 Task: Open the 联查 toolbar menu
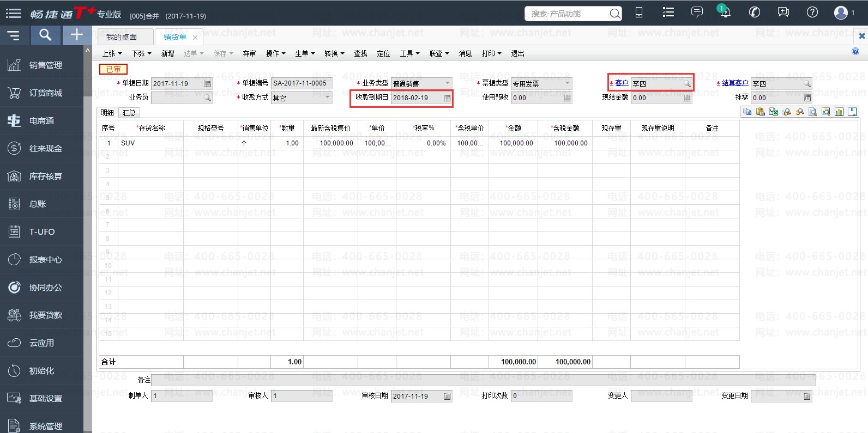click(439, 53)
